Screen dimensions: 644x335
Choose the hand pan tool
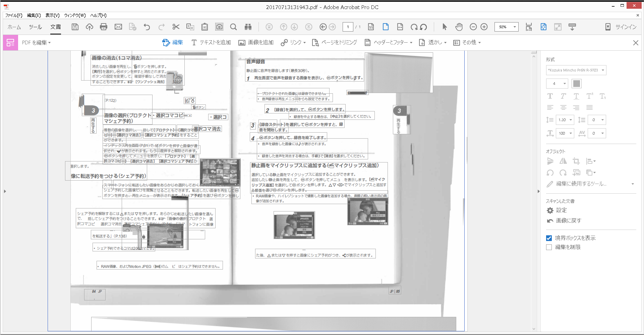459,27
